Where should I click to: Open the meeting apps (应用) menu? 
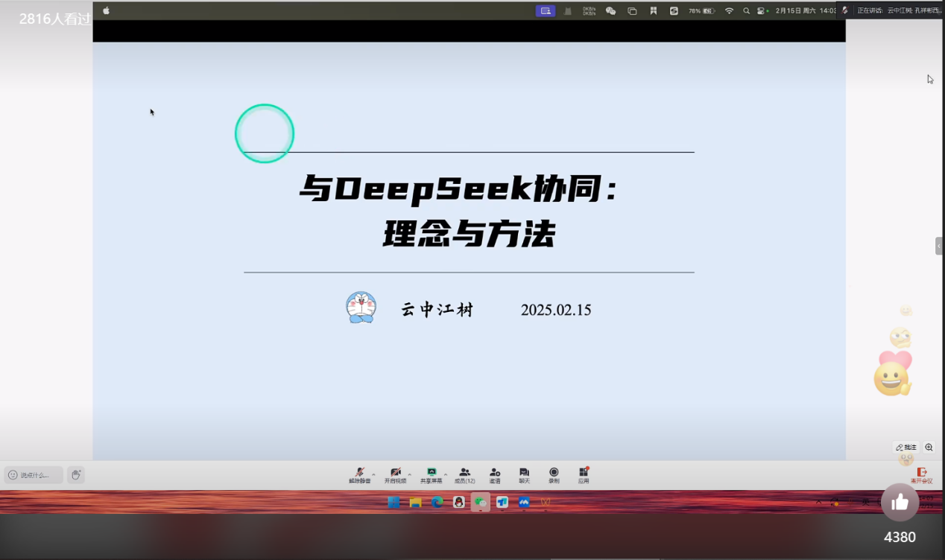pyautogui.click(x=584, y=475)
